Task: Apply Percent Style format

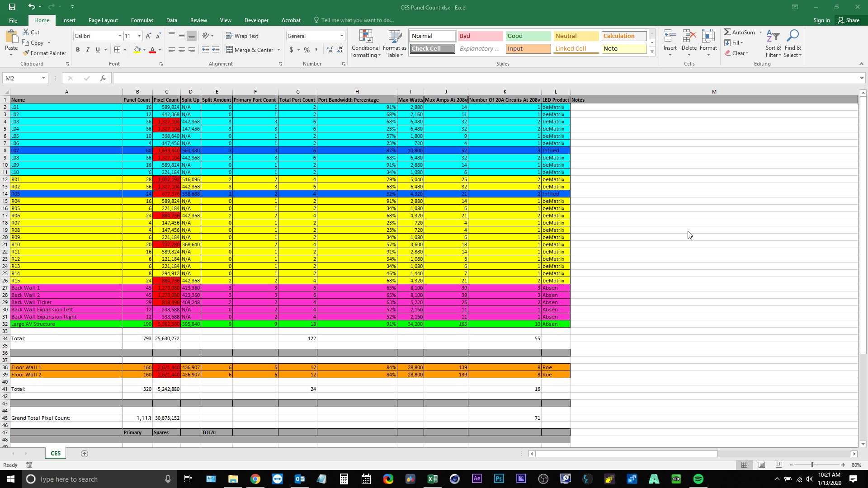Action: (307, 50)
